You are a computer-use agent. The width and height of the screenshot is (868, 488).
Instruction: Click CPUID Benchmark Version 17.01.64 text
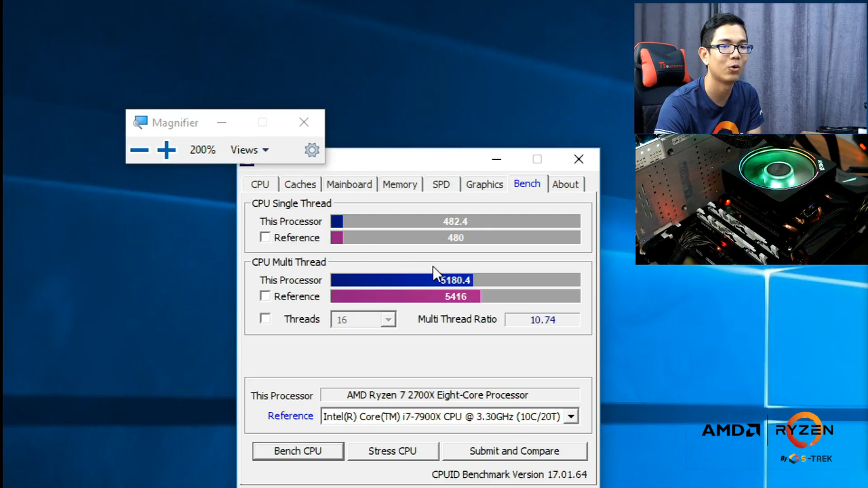[x=509, y=474]
